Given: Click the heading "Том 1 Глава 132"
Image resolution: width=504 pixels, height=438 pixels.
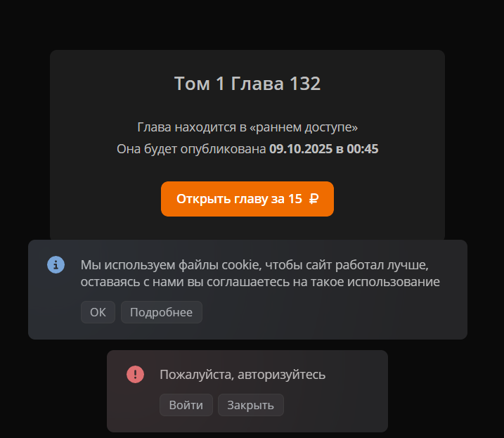Looking at the screenshot, I should pyautogui.click(x=247, y=84).
